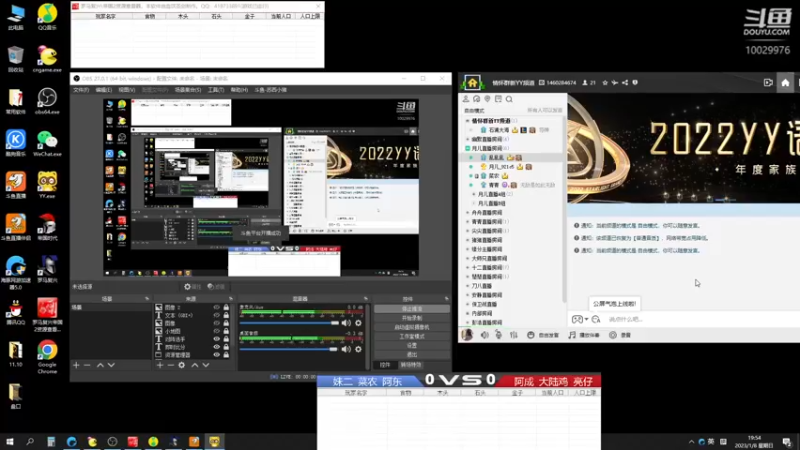Click the white home icon in YY header

point(785,83)
